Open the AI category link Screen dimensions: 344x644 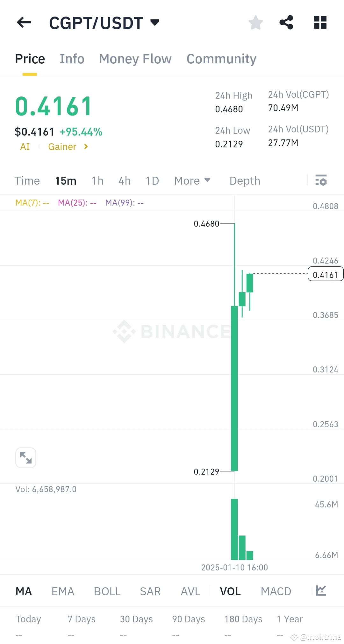tap(25, 147)
